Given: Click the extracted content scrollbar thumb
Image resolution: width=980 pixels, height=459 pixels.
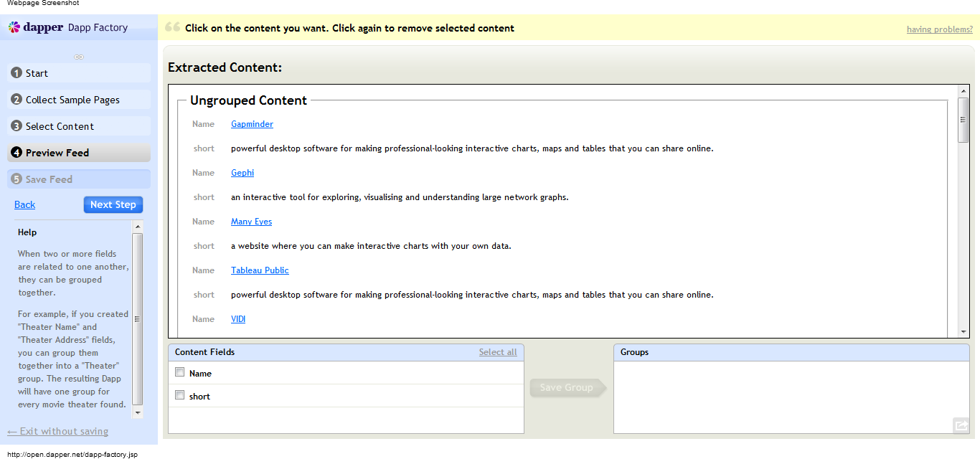Looking at the screenshot, I should (963, 120).
